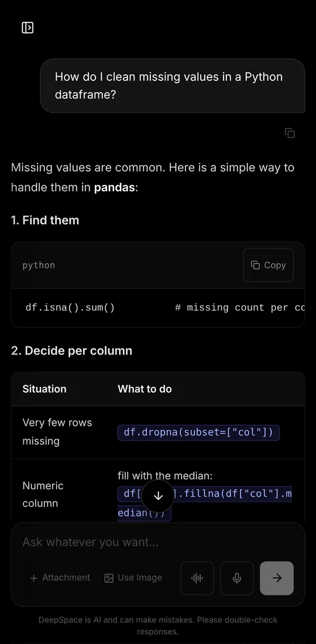
Task: Click the 'python' language label
Action: pos(39,265)
